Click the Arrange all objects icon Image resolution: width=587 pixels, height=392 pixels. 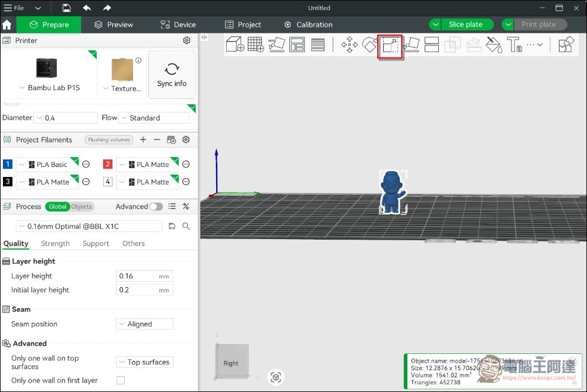[x=297, y=45]
